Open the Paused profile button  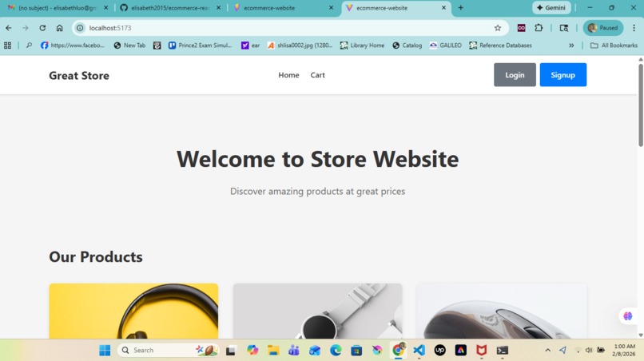coord(602,28)
